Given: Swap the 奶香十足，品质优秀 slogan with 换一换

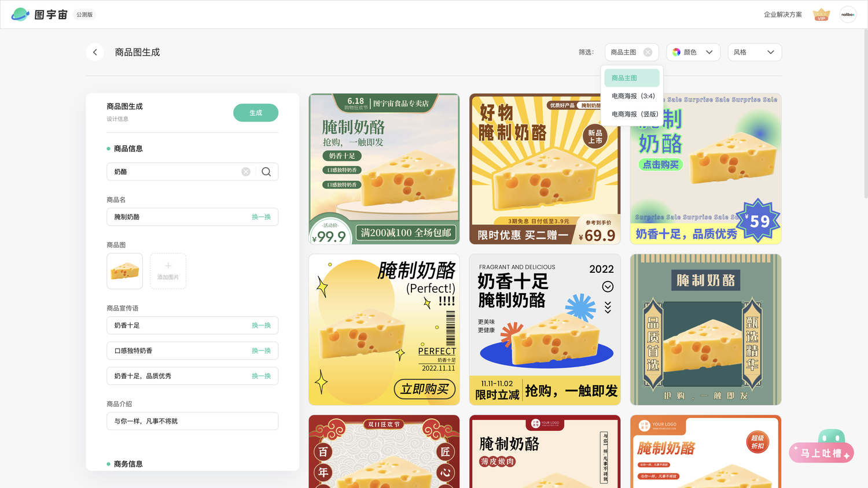Looking at the screenshot, I should (x=261, y=376).
